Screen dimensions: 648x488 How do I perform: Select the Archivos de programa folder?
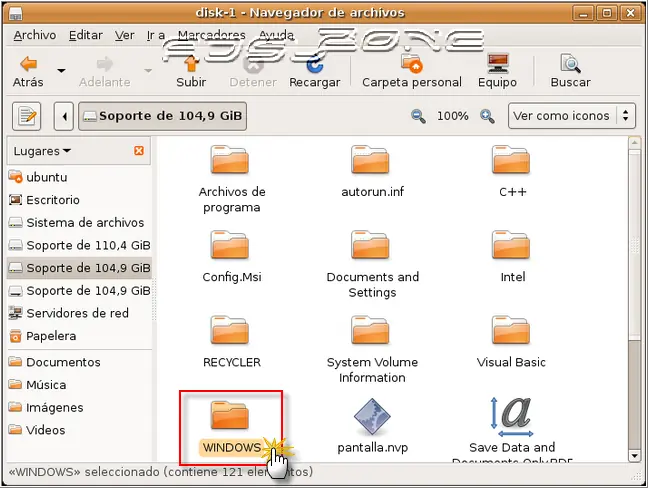230,159
